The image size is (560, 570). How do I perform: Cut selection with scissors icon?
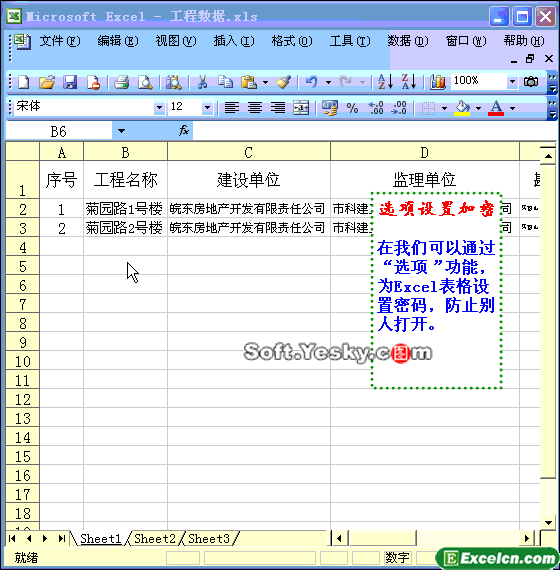coord(202,82)
